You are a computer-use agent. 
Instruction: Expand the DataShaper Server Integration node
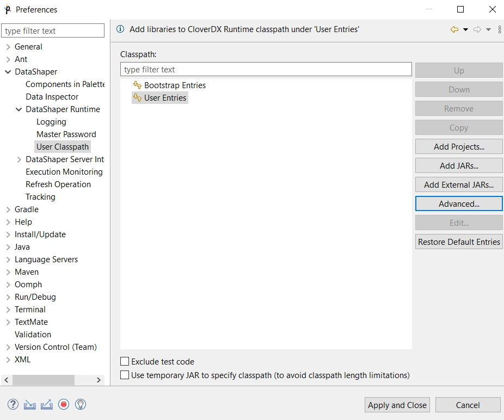(19, 159)
